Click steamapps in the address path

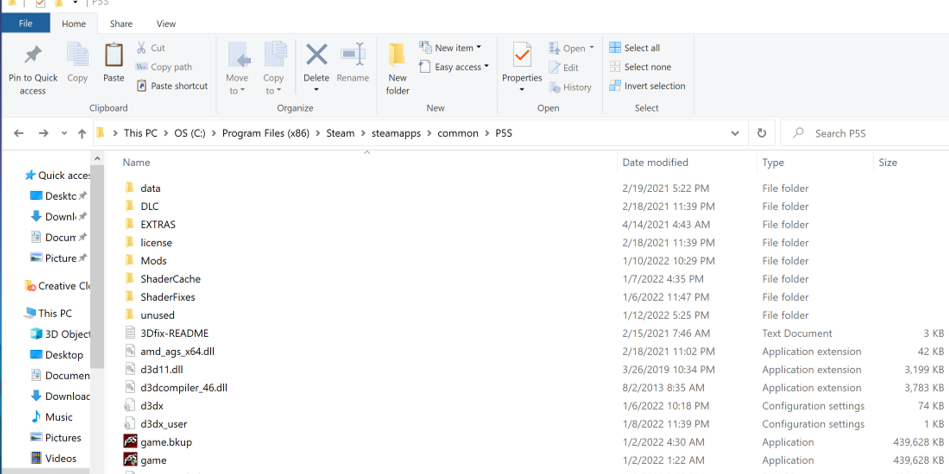(x=396, y=133)
